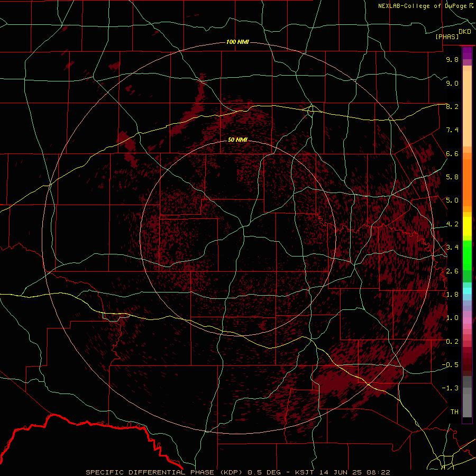Click the 9.8 value on the scale
The width and height of the screenshot is (476, 476).
click(452, 59)
